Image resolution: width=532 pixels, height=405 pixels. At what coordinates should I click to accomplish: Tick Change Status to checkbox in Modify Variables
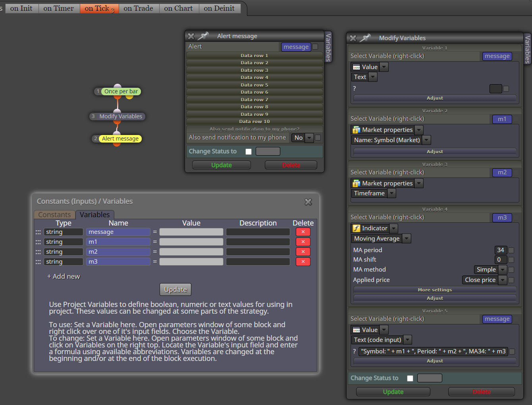410,378
